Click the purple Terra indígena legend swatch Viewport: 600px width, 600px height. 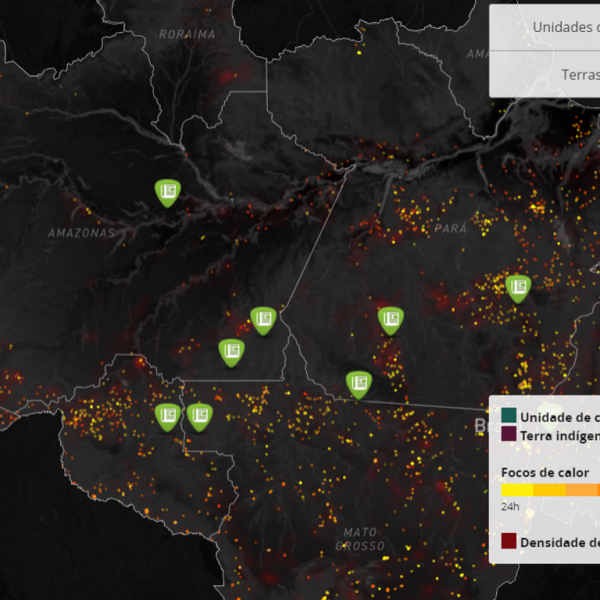509,435
